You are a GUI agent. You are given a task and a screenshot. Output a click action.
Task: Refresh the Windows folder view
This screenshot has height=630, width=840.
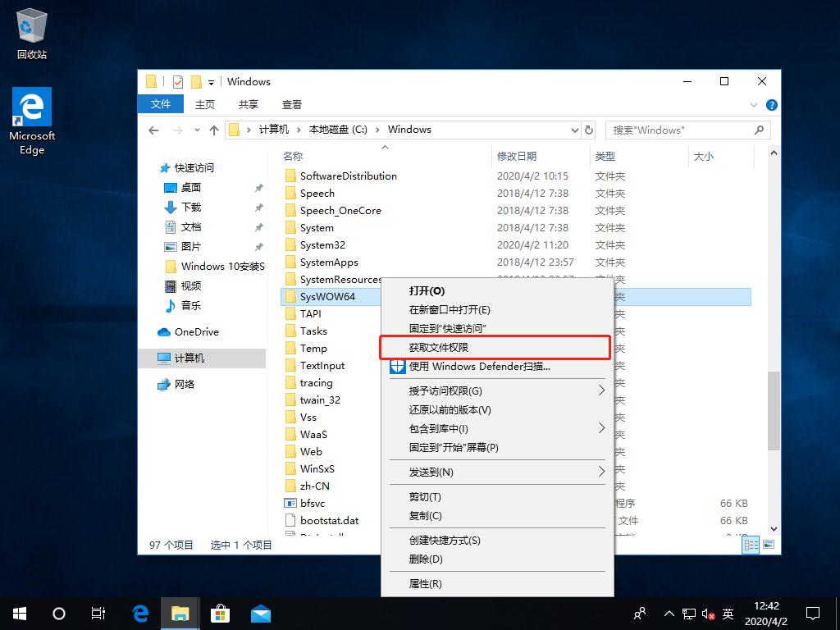tap(589, 130)
